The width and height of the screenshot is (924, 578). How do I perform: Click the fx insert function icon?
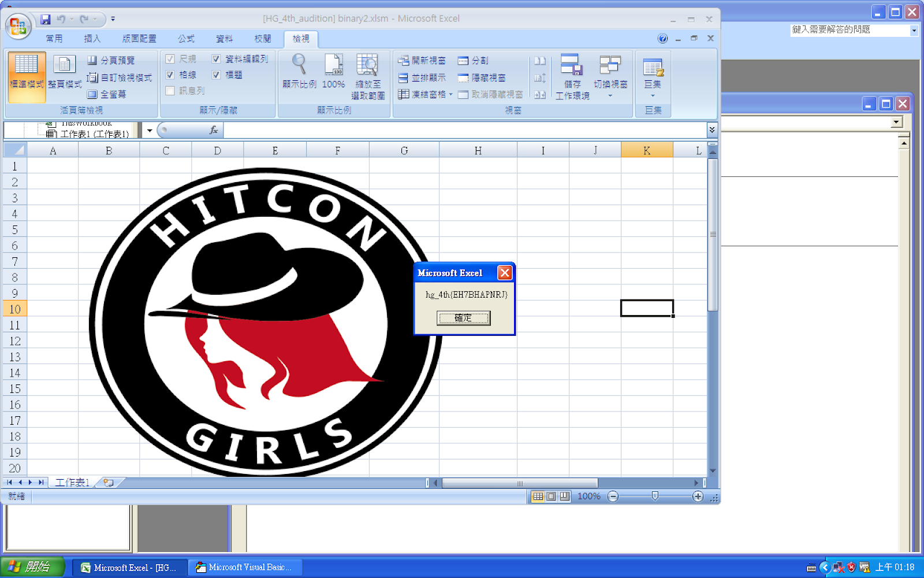214,130
